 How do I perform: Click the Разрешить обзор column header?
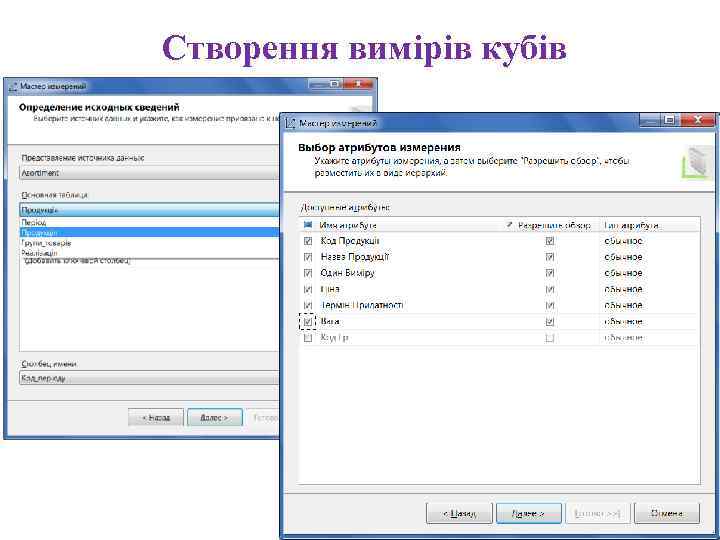click(x=554, y=225)
